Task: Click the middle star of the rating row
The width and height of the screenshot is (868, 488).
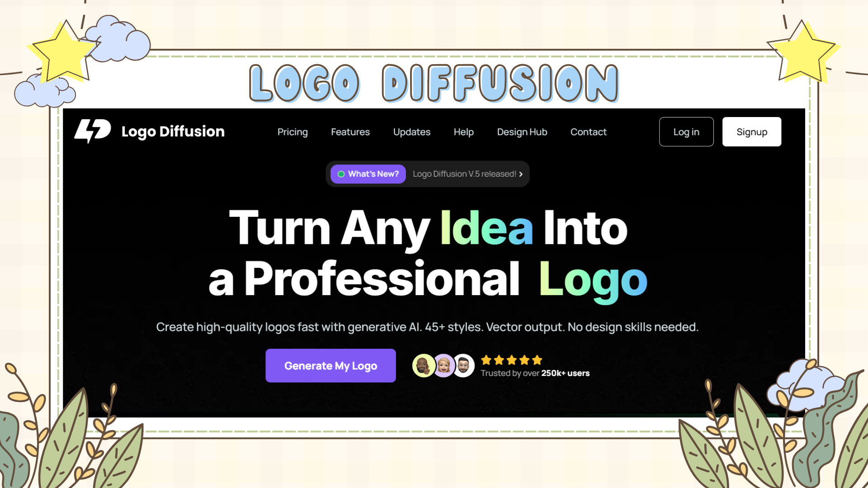Action: tap(512, 360)
